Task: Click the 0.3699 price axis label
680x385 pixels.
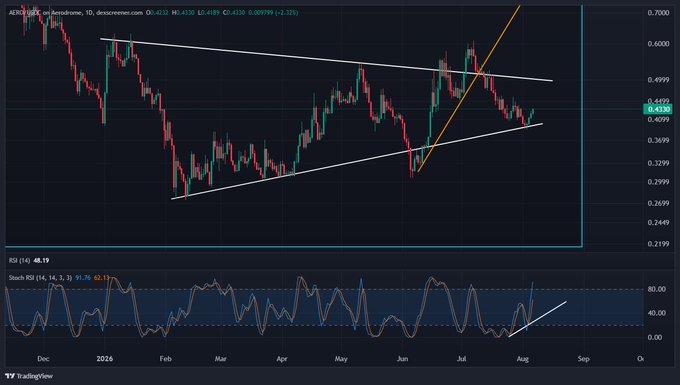Action: tap(658, 140)
